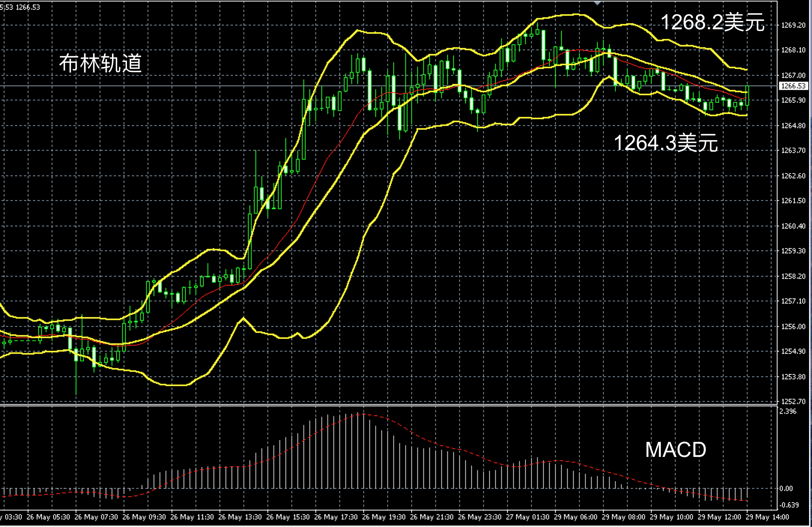Click the 1252.70 price axis value
The width and height of the screenshot is (812, 527).
point(793,401)
